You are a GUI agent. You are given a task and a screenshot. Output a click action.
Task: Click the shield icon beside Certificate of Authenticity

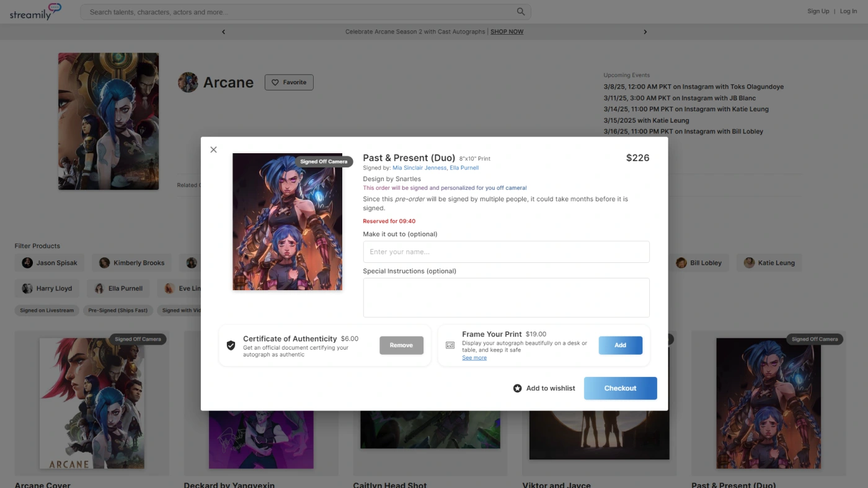point(231,345)
